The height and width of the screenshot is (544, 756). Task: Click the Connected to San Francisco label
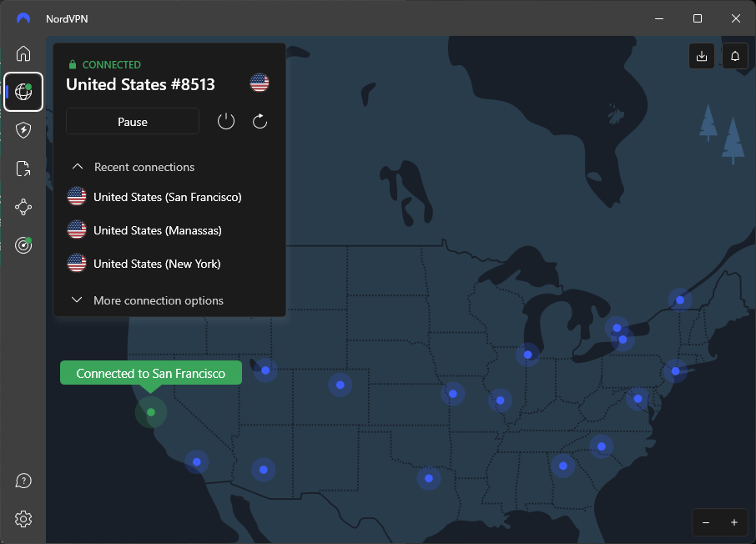(151, 373)
